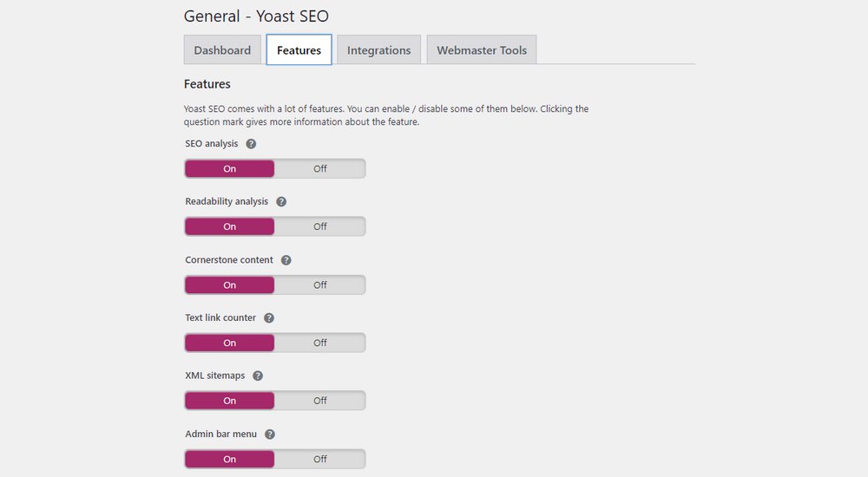Select On for Readability analysis
This screenshot has height=477, width=868.
230,226
